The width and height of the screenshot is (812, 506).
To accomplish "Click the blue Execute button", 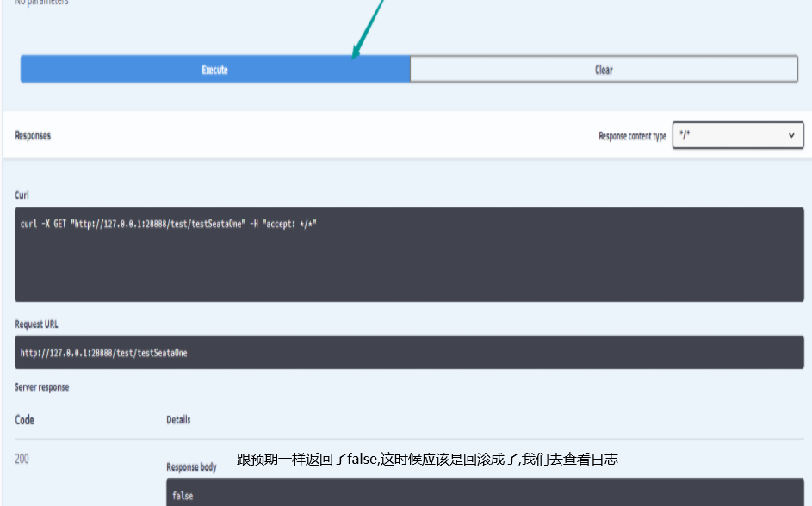I will pos(214,70).
